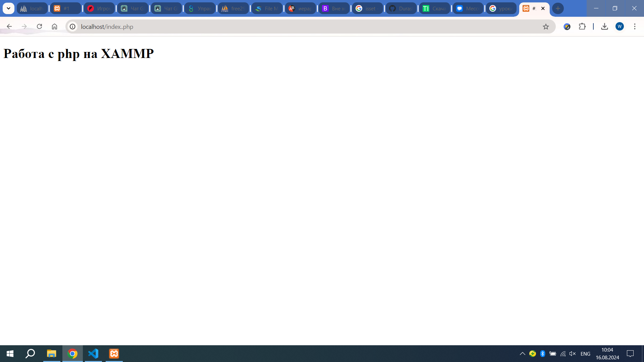Open the 'W' profile avatar
The height and width of the screenshot is (362, 644).
620,26
